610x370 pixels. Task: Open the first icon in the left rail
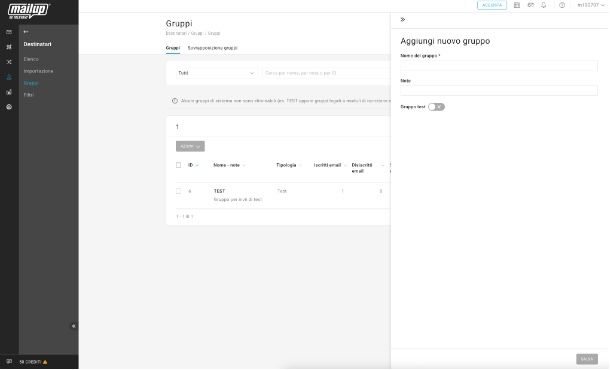(x=9, y=32)
